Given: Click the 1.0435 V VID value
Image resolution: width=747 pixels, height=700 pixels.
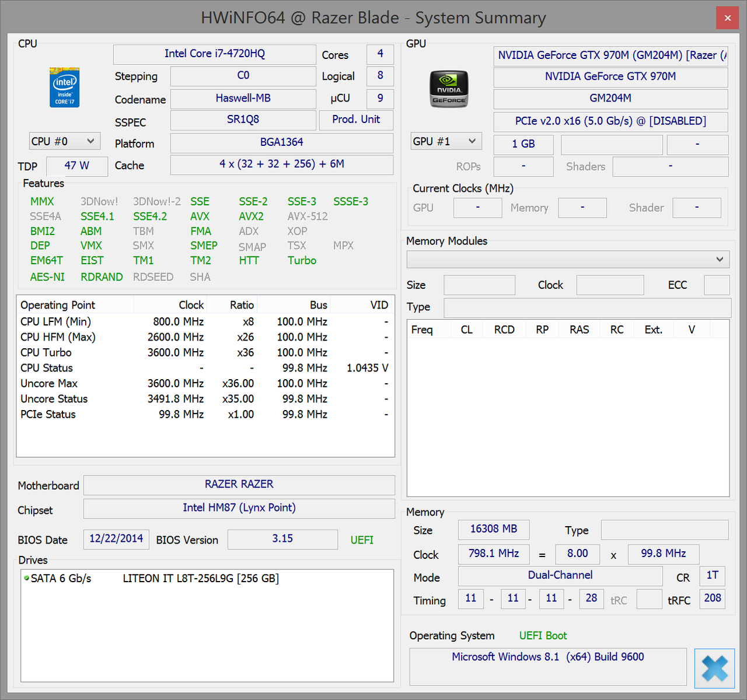Looking at the screenshot, I should point(368,368).
